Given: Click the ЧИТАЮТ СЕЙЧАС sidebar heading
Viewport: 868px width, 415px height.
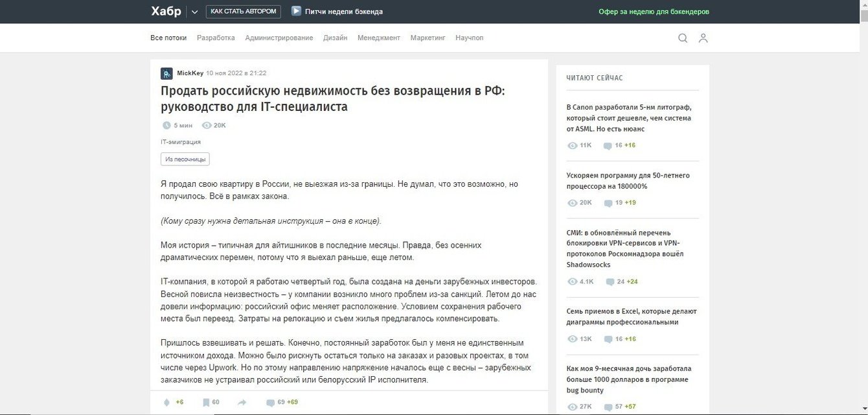Looking at the screenshot, I should (x=595, y=78).
